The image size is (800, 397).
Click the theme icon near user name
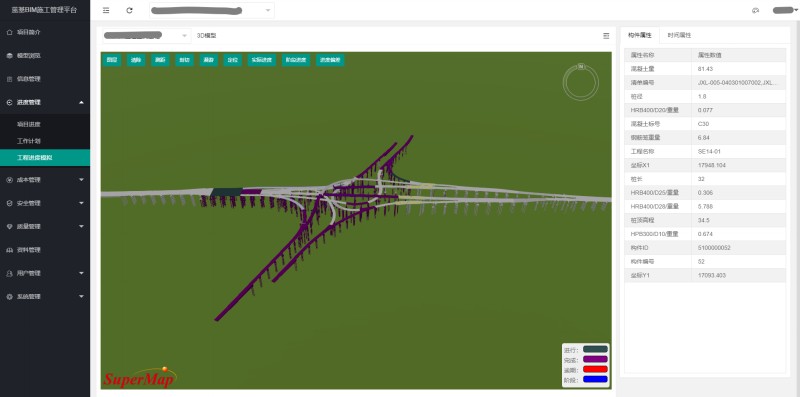pos(756,10)
